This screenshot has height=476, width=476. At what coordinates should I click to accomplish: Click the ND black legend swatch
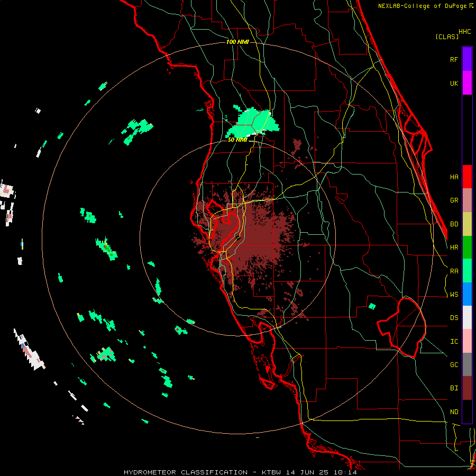pos(467,411)
